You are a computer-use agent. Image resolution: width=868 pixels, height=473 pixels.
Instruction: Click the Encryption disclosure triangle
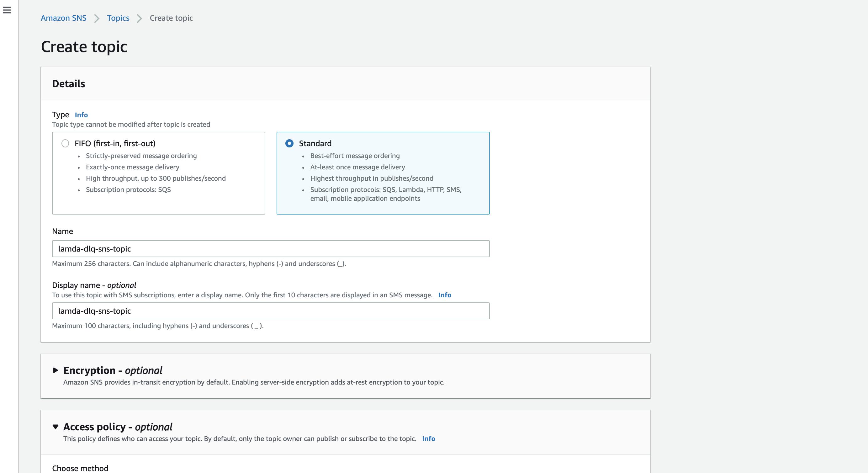click(x=56, y=371)
